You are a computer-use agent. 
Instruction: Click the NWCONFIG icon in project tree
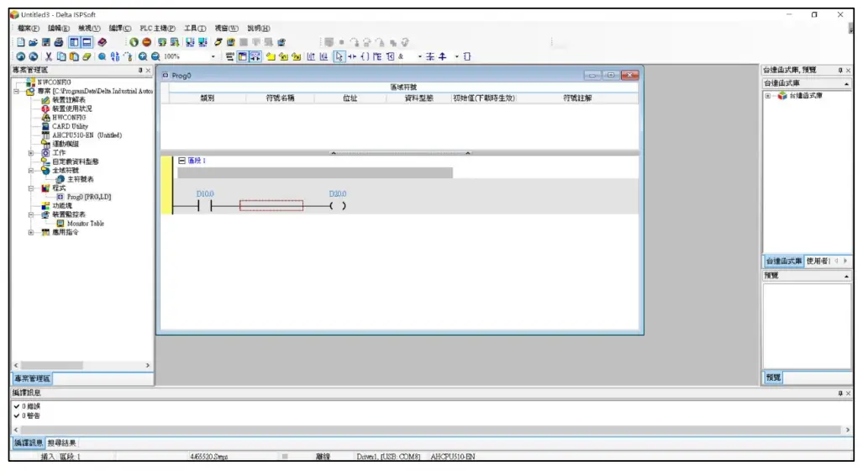pos(31,82)
